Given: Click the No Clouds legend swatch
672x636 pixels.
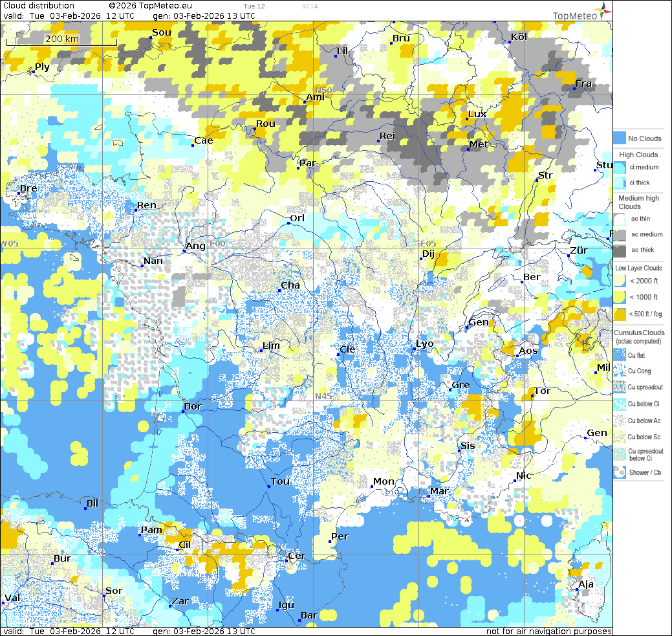Looking at the screenshot, I should pos(620,138).
